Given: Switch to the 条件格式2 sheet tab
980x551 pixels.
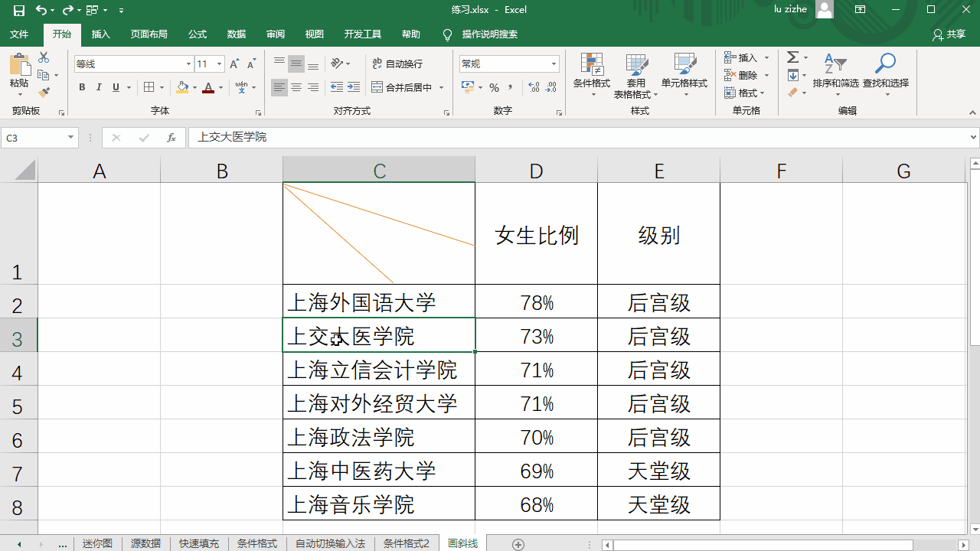Looking at the screenshot, I should (407, 543).
